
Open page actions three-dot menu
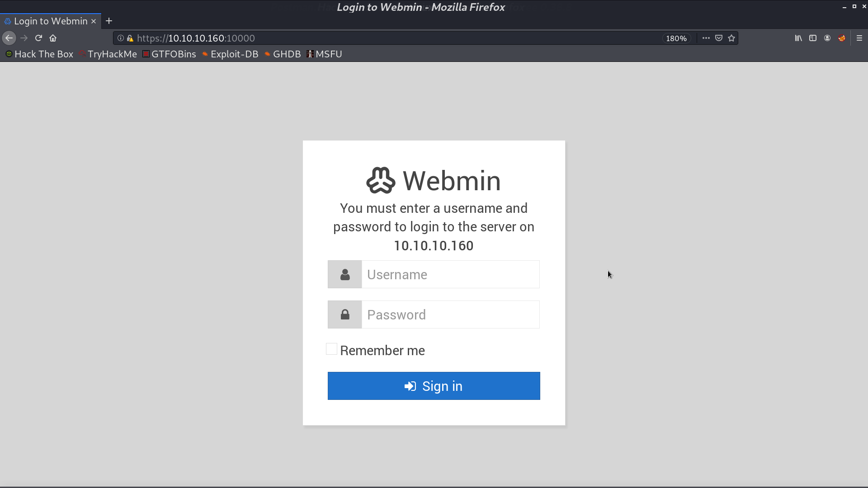coord(706,38)
